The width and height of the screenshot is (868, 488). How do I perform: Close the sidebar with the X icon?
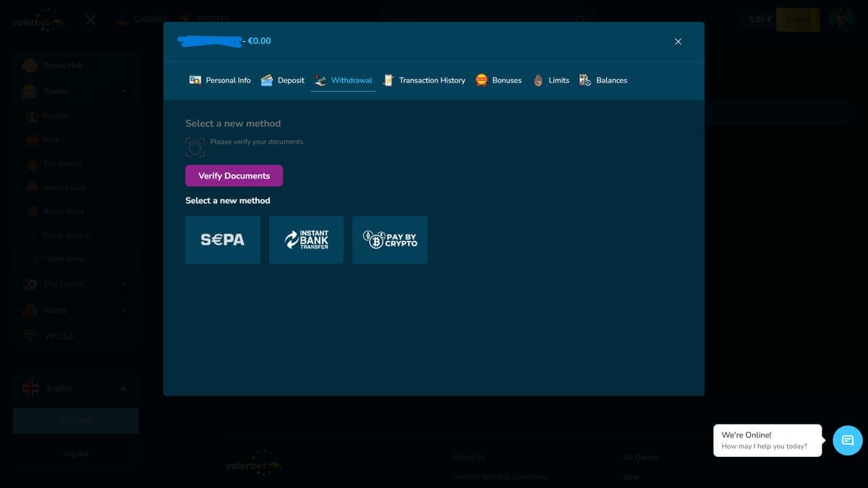[x=90, y=20]
